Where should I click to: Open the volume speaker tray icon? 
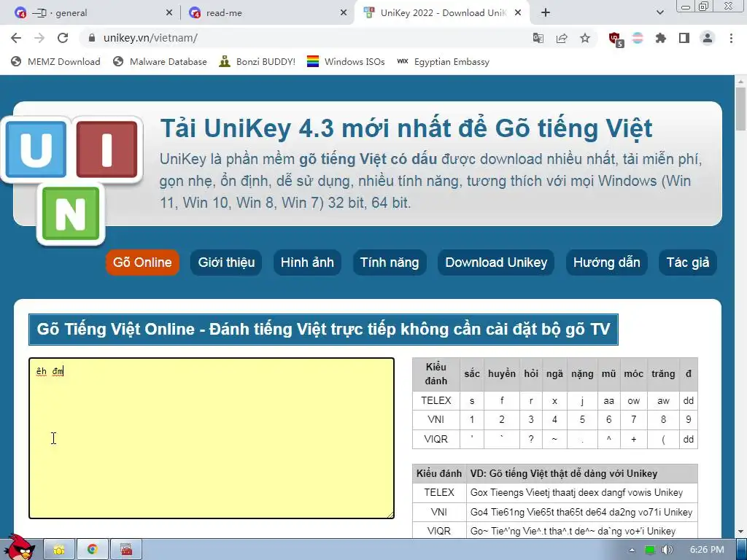(x=667, y=550)
